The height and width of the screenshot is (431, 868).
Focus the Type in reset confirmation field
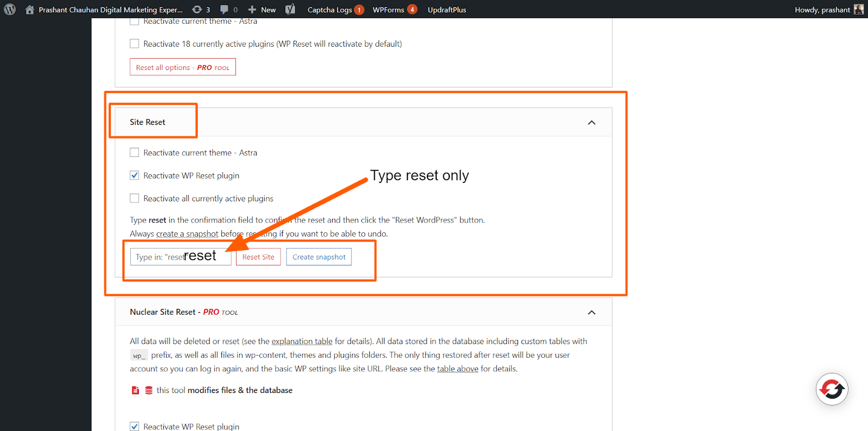pos(181,257)
